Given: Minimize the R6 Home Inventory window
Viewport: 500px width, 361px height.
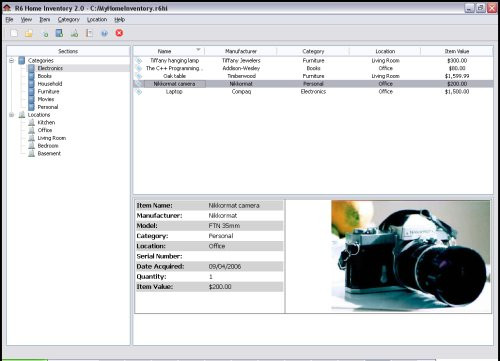Looking at the screenshot, I should pyautogui.click(x=469, y=8).
